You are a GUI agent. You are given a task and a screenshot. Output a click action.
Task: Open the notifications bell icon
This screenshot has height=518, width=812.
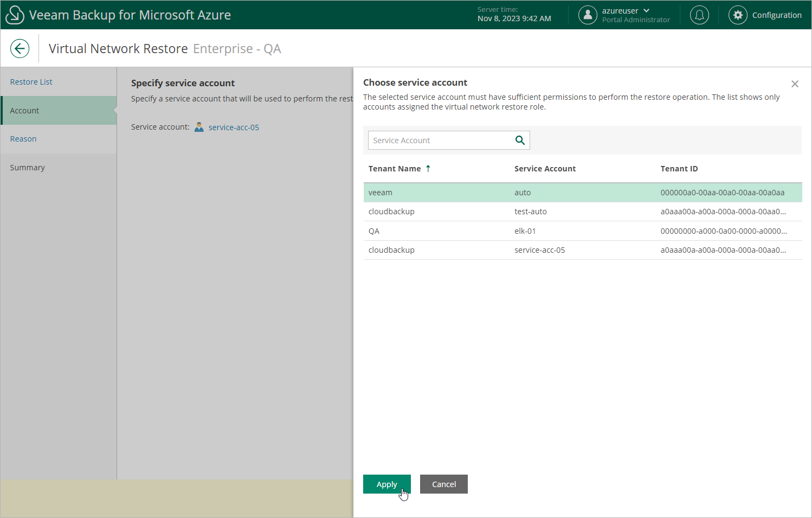pyautogui.click(x=699, y=15)
